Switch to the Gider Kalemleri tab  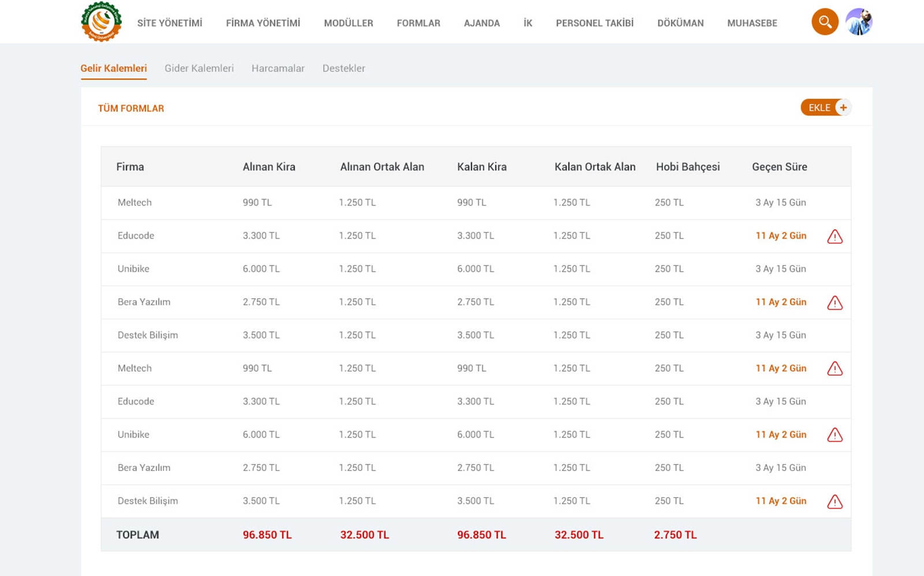click(199, 68)
